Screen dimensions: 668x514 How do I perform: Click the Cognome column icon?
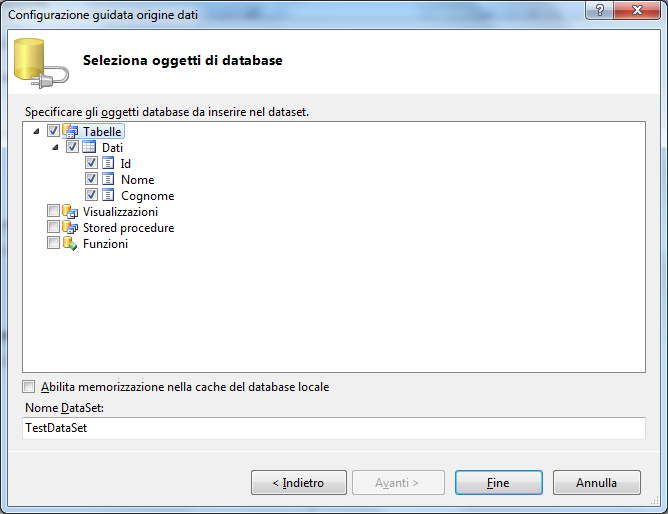[x=108, y=195]
